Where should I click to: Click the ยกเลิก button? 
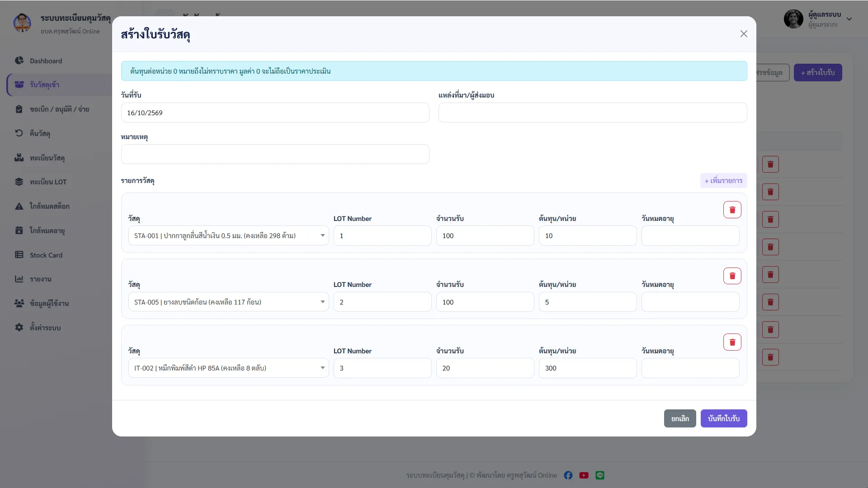point(680,418)
